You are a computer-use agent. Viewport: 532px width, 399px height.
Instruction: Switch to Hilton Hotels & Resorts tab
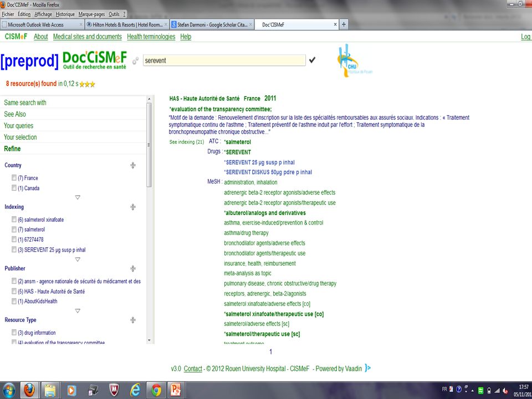[126, 24]
